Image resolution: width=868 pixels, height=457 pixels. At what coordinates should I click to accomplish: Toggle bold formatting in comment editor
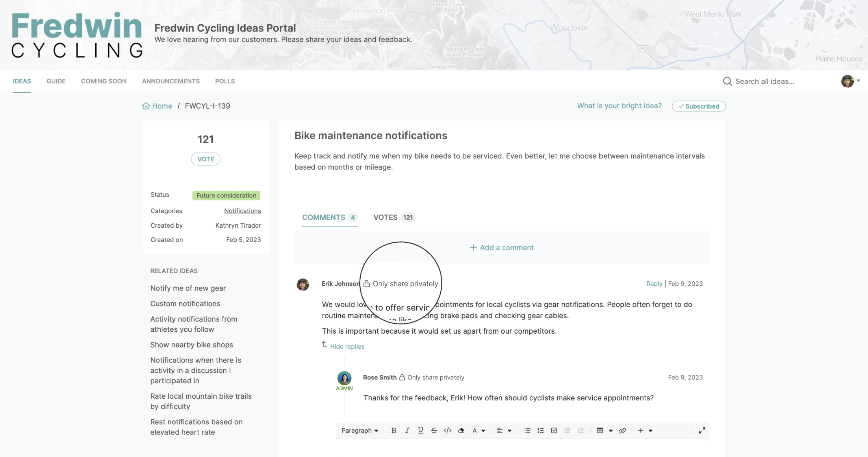pyautogui.click(x=393, y=430)
